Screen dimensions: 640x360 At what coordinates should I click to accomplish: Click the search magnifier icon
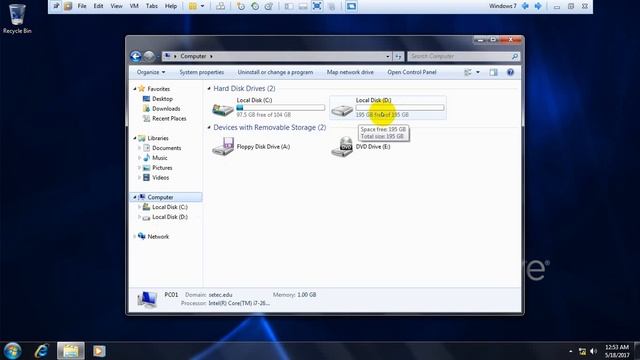click(x=515, y=56)
